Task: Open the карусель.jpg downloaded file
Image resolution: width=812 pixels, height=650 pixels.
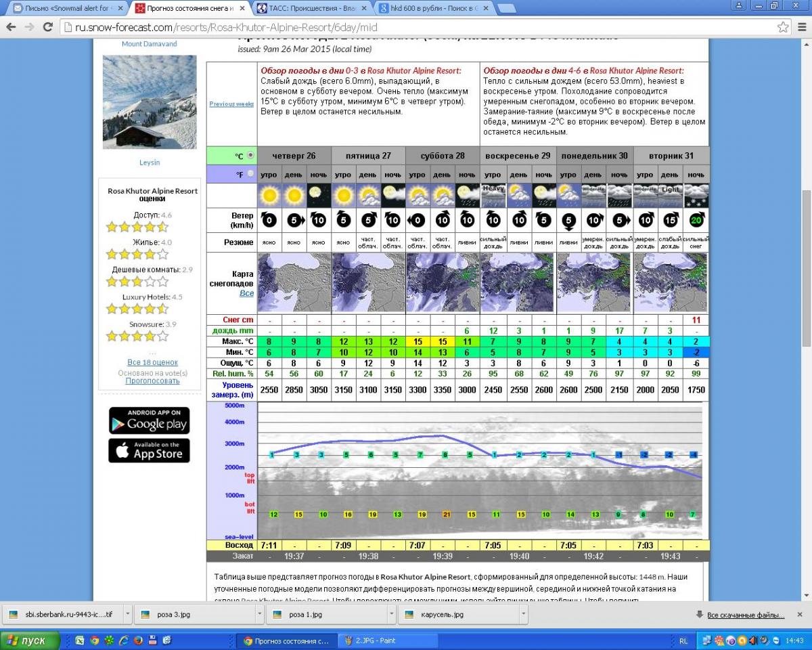Action: 458,614
